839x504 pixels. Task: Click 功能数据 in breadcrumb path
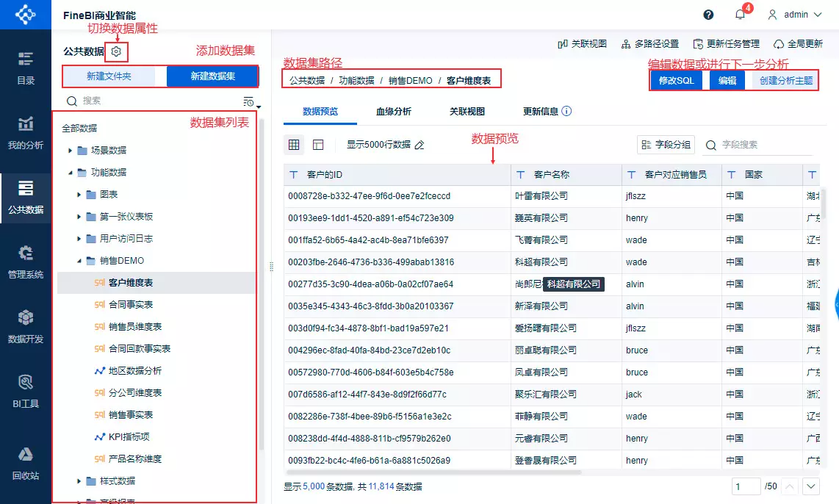click(356, 81)
